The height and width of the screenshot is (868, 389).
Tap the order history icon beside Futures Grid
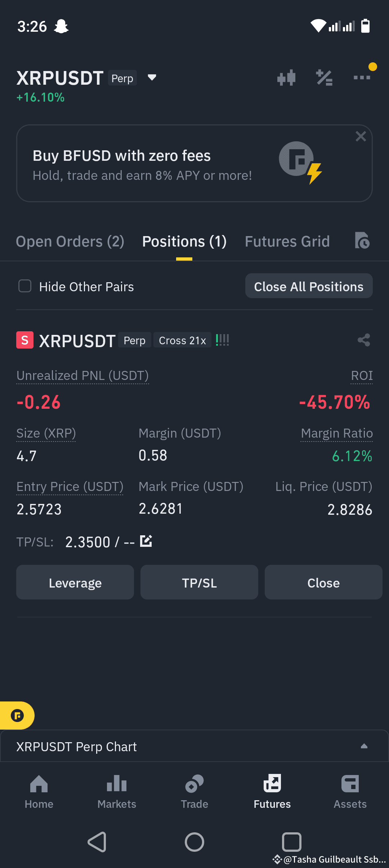coord(362,240)
